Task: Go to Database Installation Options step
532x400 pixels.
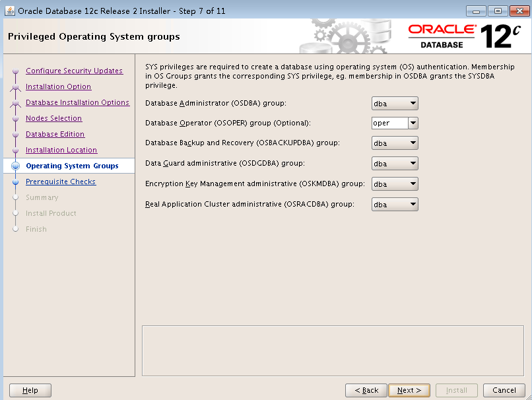Action: 78,102
